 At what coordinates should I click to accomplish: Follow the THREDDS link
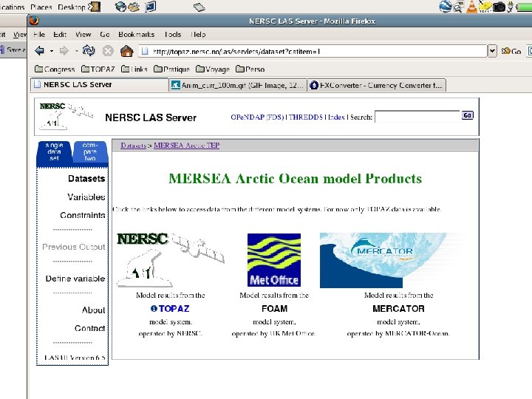tap(306, 117)
